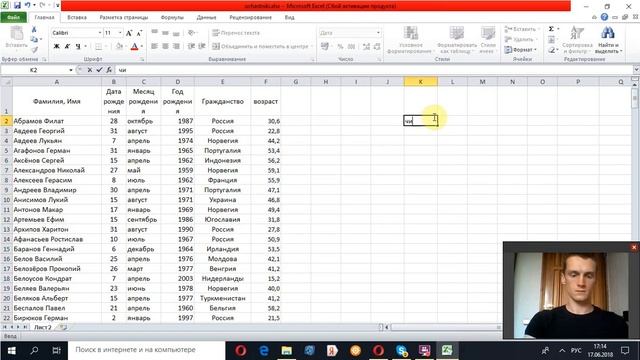Increase decimal places
This screenshot has width=640, height=360.
tap(366, 47)
